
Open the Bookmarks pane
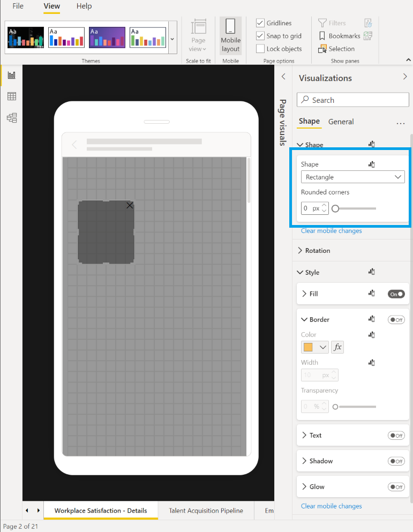(340, 36)
